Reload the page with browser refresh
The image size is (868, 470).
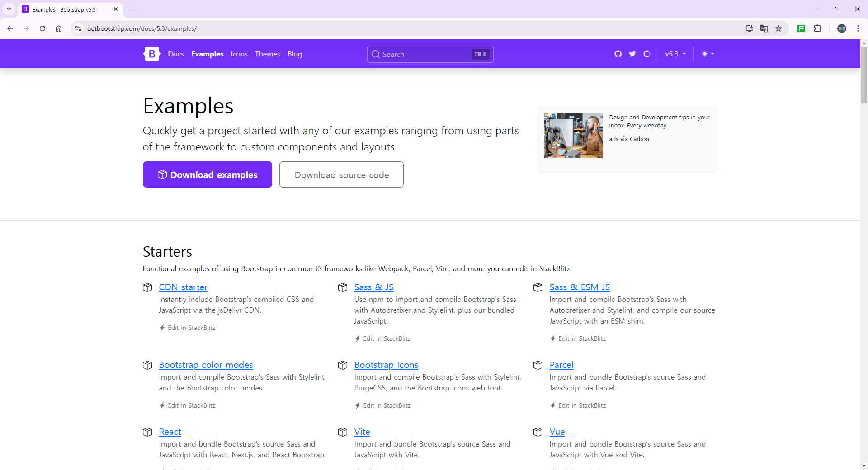pos(42,28)
